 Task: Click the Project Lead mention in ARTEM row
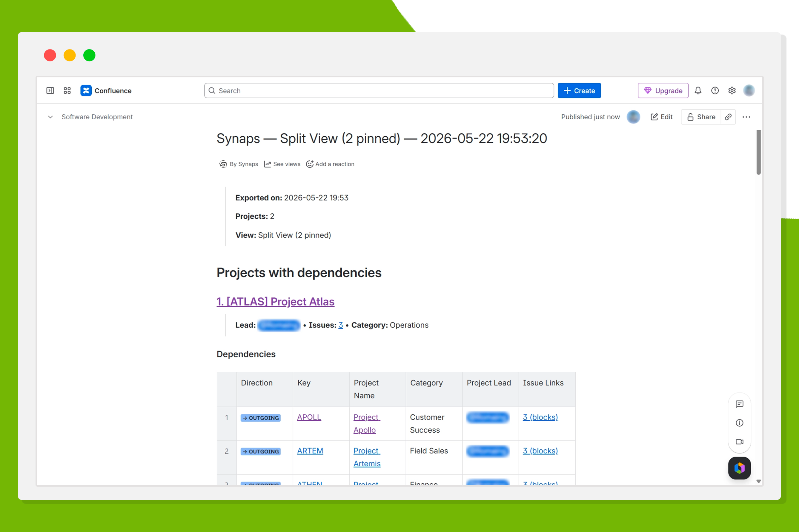coord(487,451)
